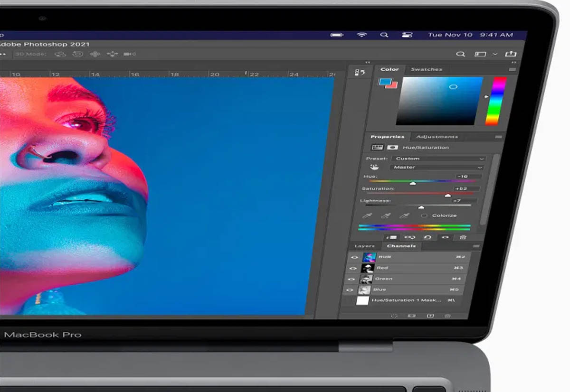The image size is (570, 392).
Task: Click the Saturation slider handle
Action: [447, 195]
